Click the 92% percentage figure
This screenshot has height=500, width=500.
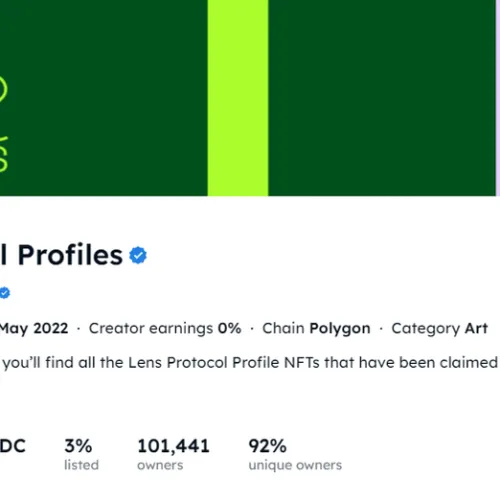(x=267, y=446)
